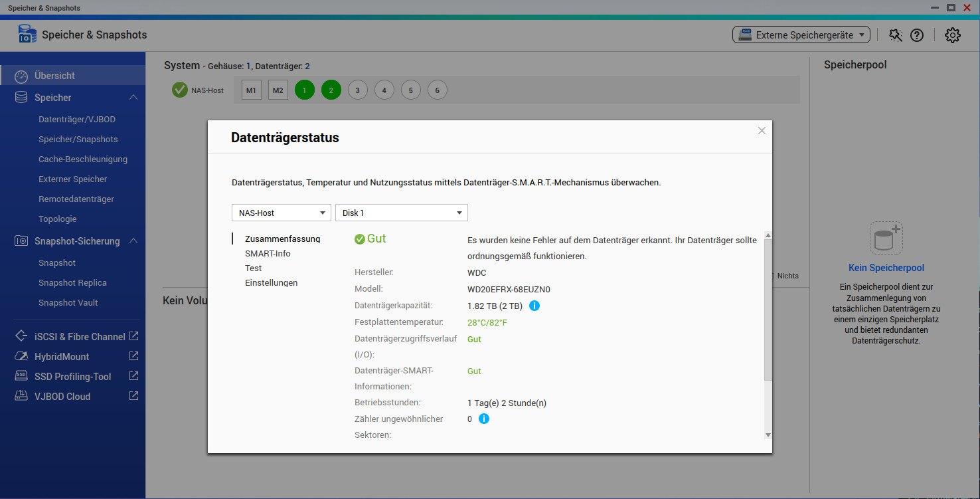Click the maintenance tools icon in header
The width and height of the screenshot is (980, 499).
pos(896,35)
